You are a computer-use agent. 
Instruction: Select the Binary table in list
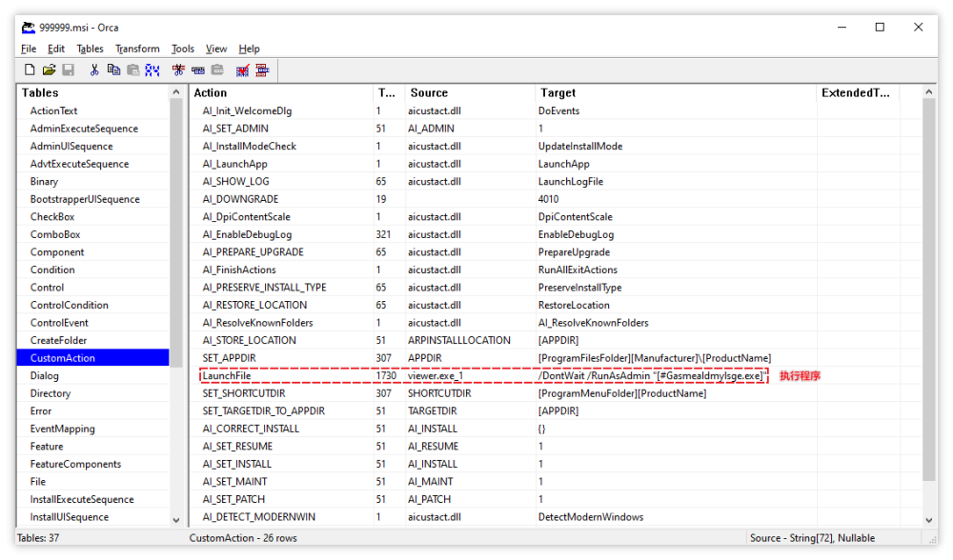click(45, 182)
